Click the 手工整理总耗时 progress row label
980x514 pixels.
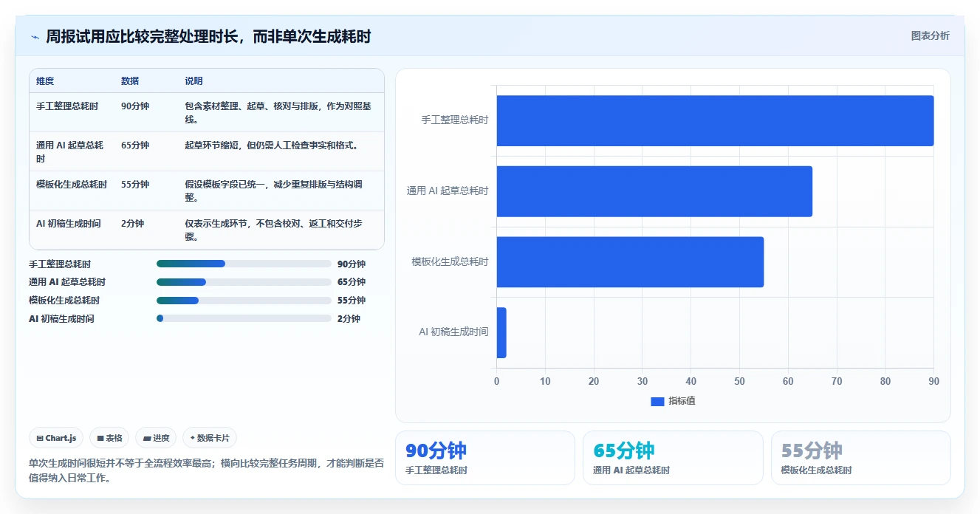tap(60, 264)
